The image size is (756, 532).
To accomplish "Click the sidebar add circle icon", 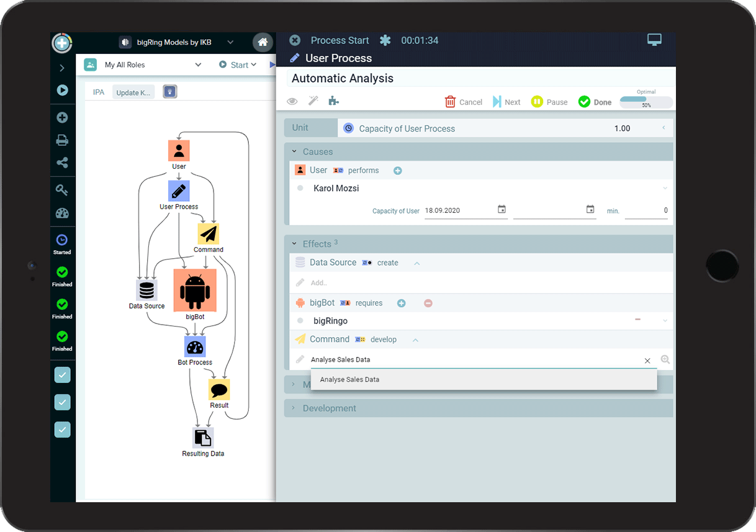I will [x=62, y=117].
